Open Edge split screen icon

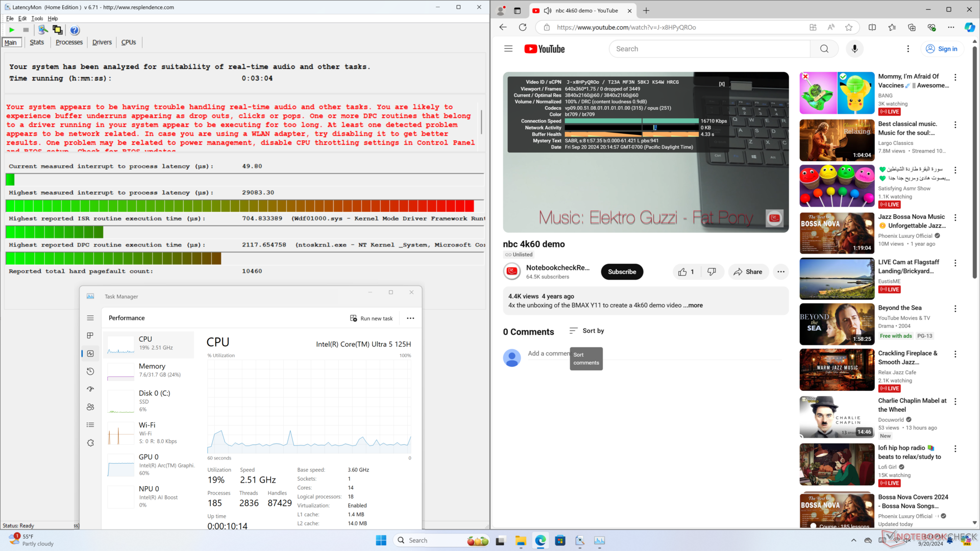pos(872,28)
